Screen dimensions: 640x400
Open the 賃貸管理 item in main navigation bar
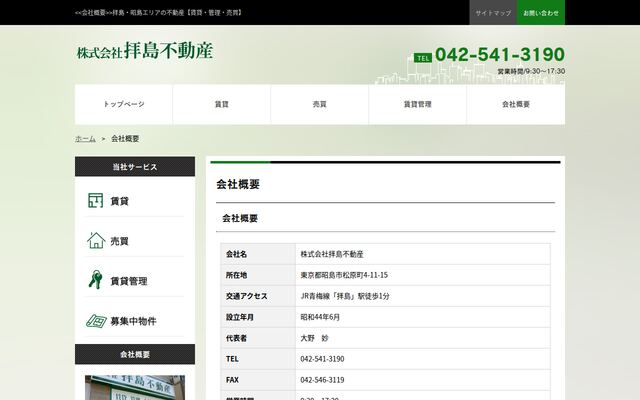[x=418, y=104]
